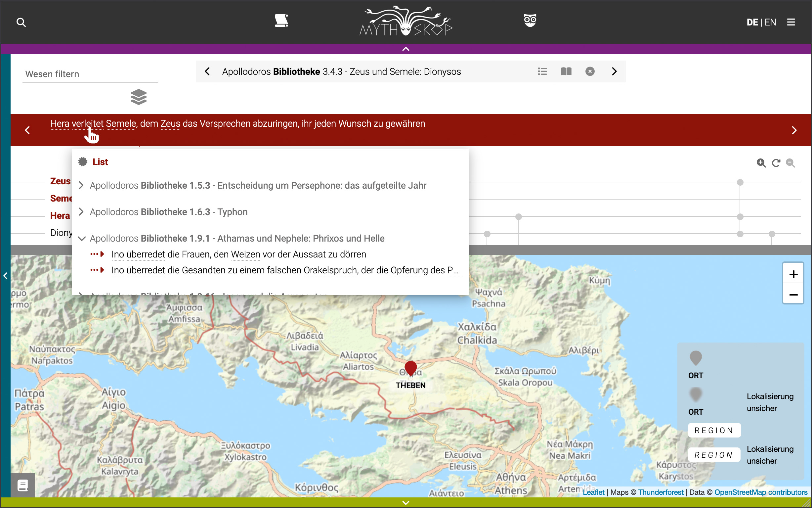Screen dimensions: 812x508
Task: Click the Hera link in red bar
Action: [60, 124]
